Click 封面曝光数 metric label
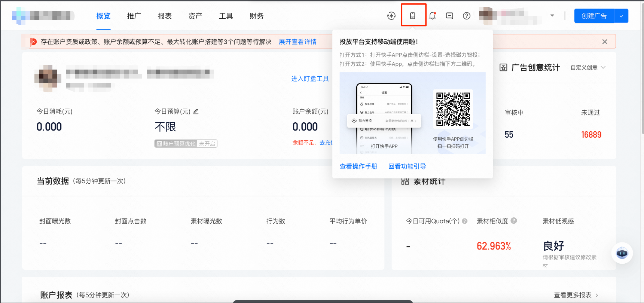The width and height of the screenshot is (644, 303). click(55, 221)
